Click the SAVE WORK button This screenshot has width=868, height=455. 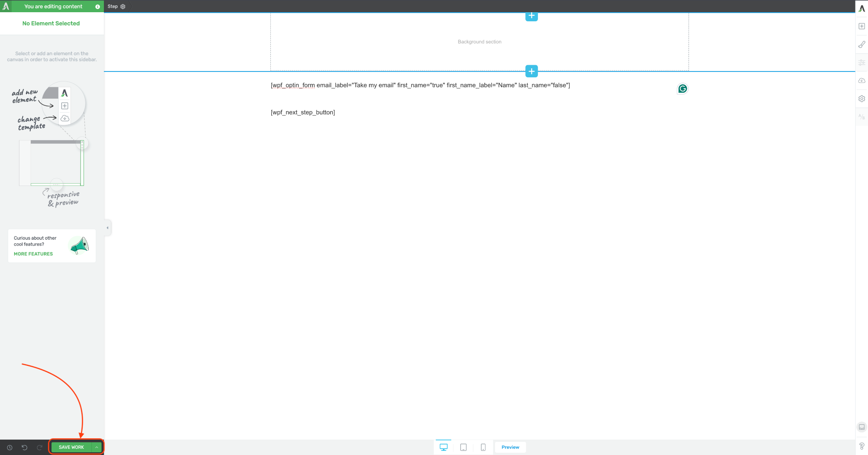(x=71, y=447)
